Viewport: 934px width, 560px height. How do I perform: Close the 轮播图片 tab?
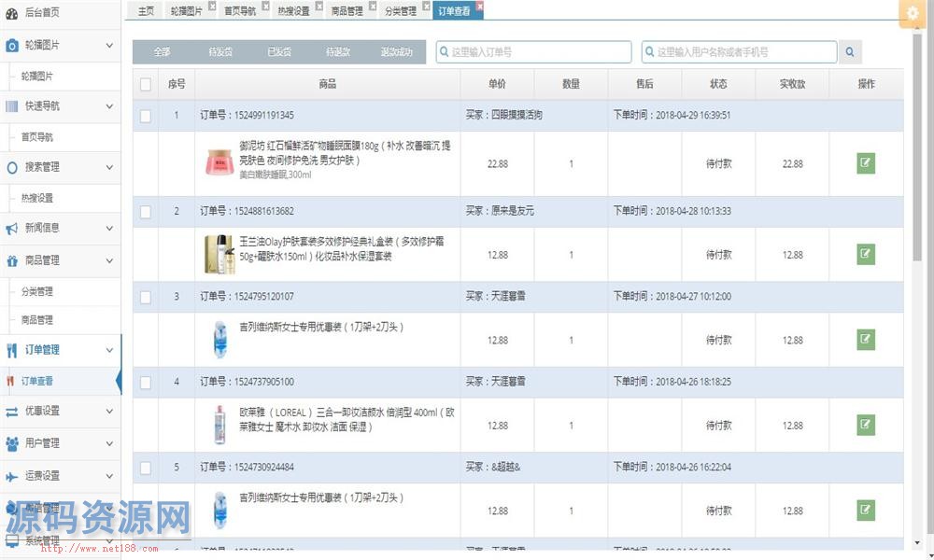tap(212, 6)
